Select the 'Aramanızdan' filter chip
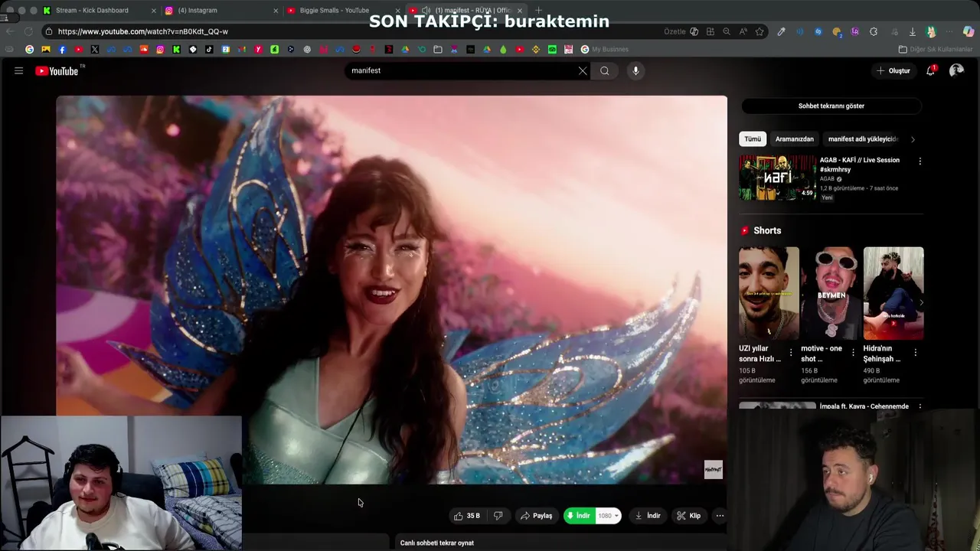This screenshot has width=980, height=551. pyautogui.click(x=794, y=139)
